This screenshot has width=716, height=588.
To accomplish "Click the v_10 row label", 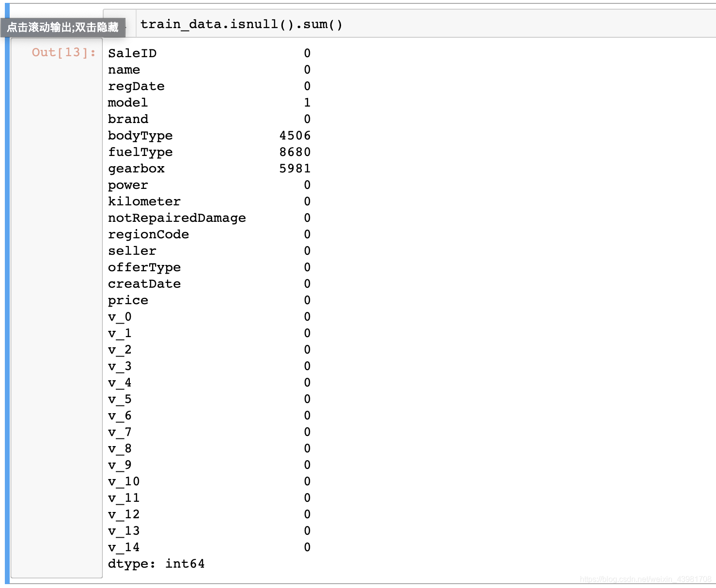I will tap(124, 481).
